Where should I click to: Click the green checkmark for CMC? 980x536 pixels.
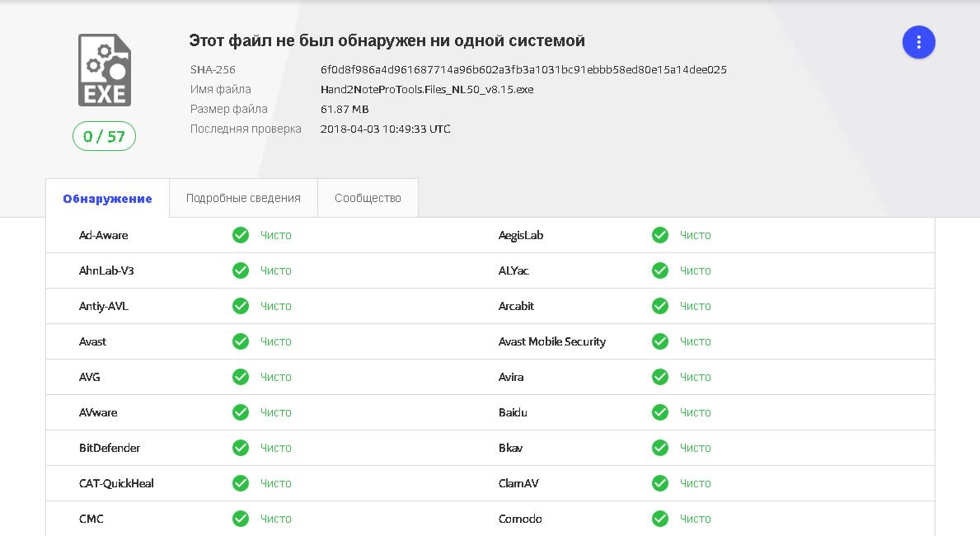pyautogui.click(x=241, y=519)
